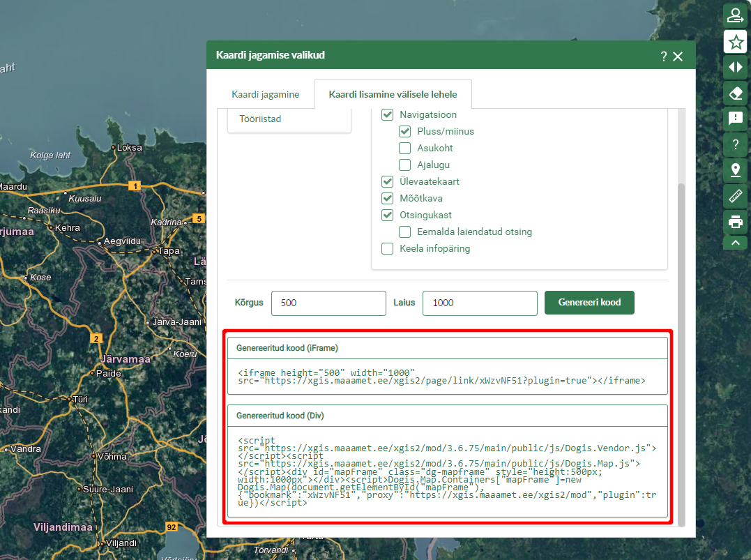Image resolution: width=751 pixels, height=560 pixels.
Task: Click the generated iFrame code text
Action: 441,377
